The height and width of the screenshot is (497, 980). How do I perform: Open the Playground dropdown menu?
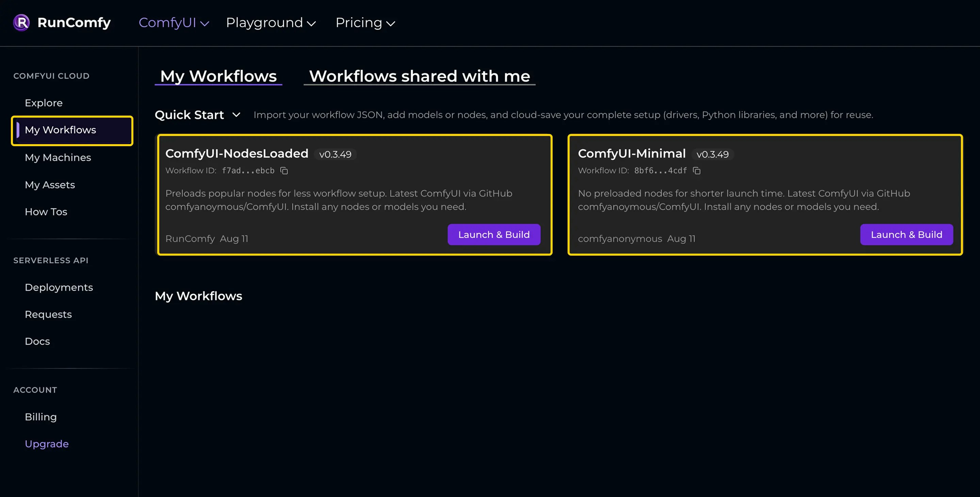[271, 23]
